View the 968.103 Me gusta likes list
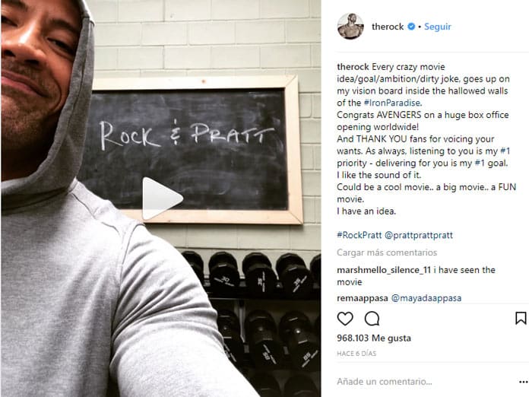Viewport: 532px width, 397px height. 374,338
